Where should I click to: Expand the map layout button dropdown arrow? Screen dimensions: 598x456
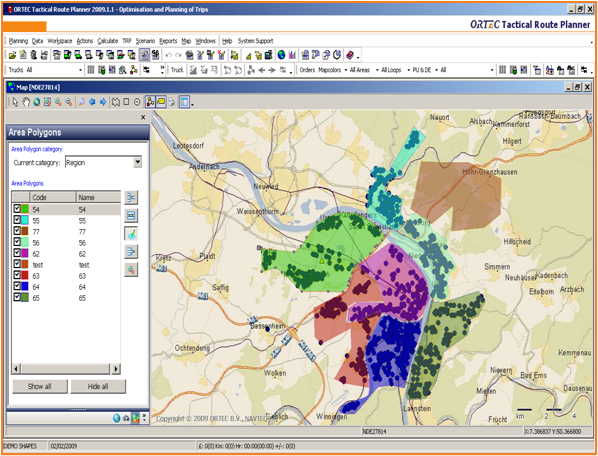[x=192, y=104]
